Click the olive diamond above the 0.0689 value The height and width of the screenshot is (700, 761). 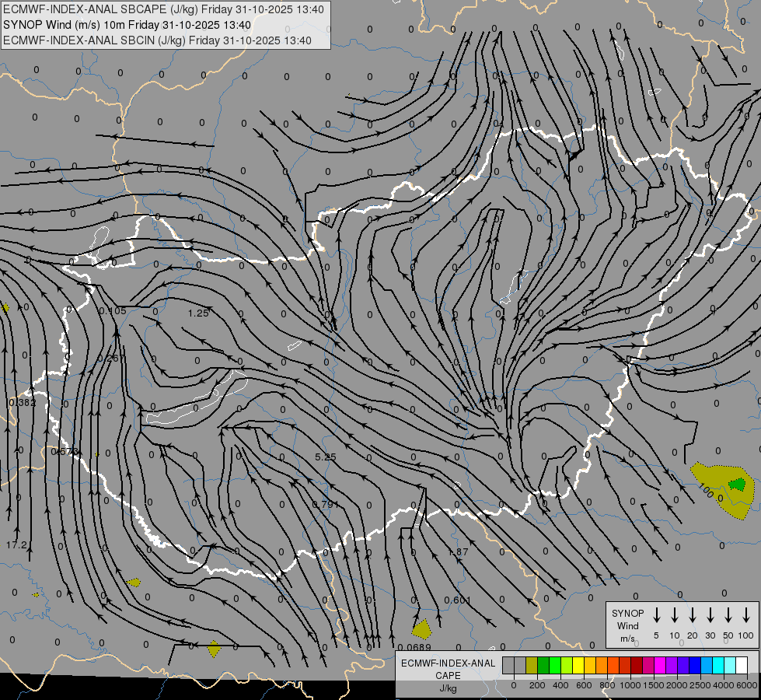[422, 629]
